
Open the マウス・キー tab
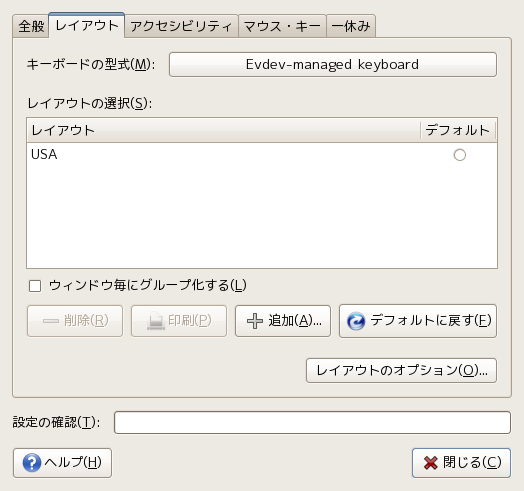282,26
